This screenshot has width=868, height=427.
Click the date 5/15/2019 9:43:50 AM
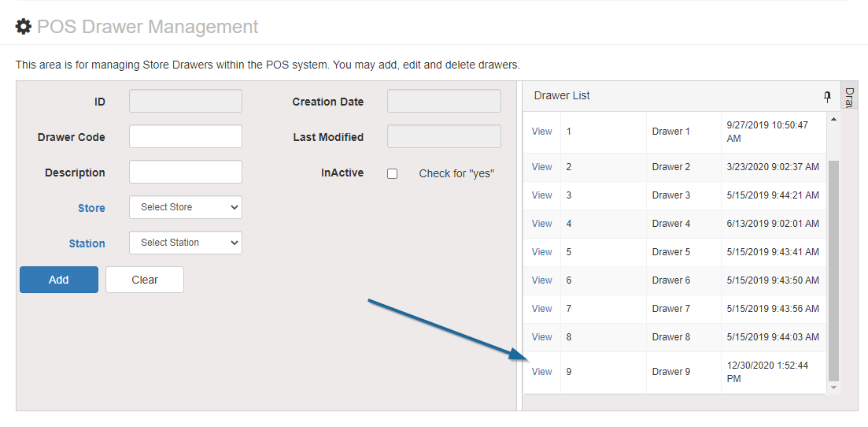click(773, 280)
